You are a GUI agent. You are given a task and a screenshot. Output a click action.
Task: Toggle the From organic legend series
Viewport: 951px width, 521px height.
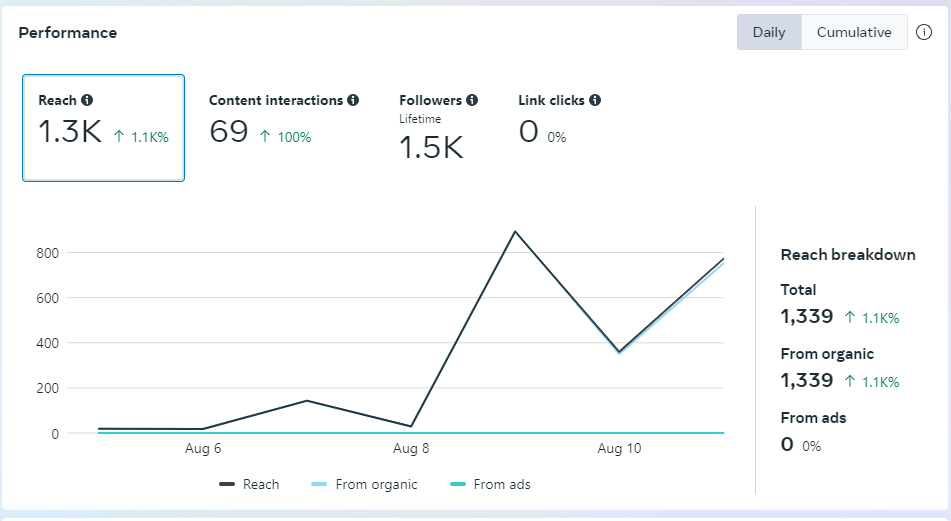pos(365,484)
